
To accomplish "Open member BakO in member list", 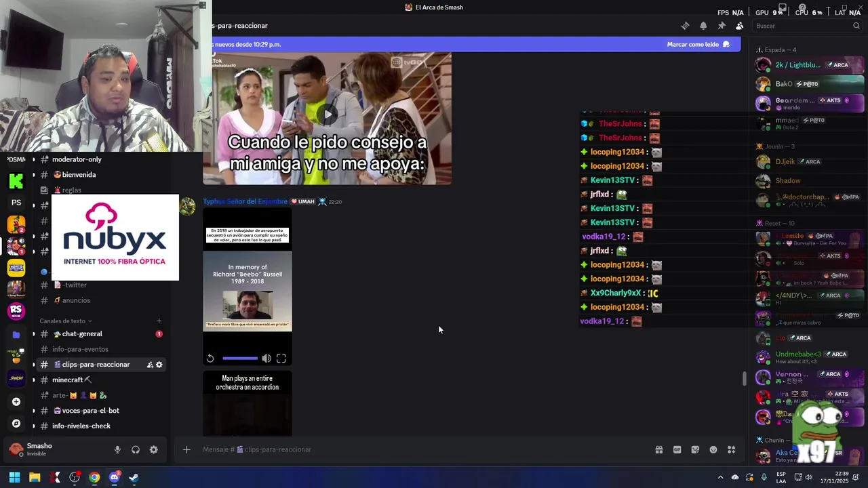I will tap(809, 84).
